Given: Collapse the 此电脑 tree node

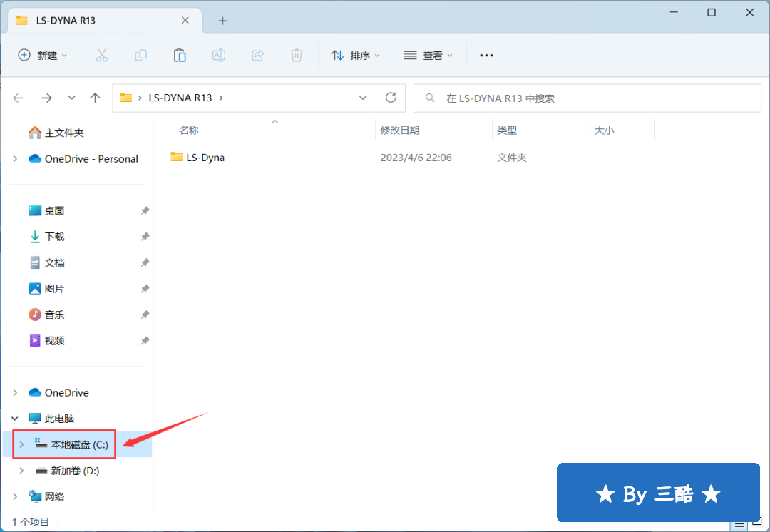Looking at the screenshot, I should click(x=15, y=419).
